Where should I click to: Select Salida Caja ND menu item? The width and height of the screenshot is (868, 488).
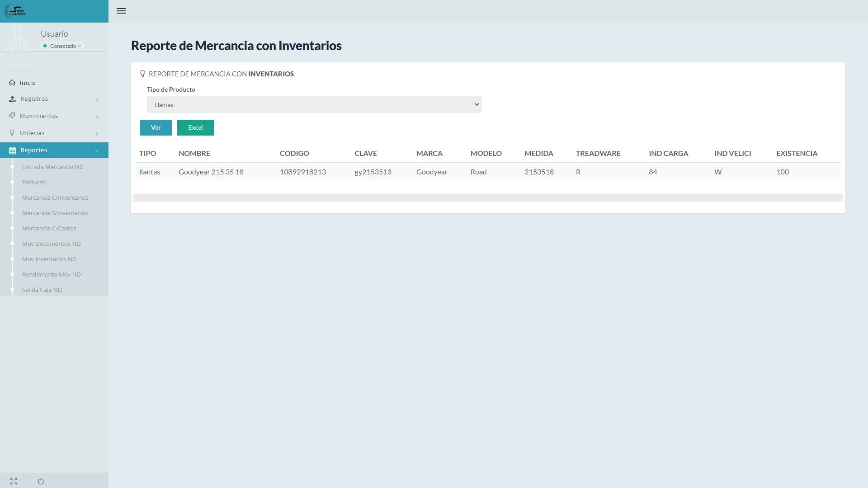[x=42, y=290]
